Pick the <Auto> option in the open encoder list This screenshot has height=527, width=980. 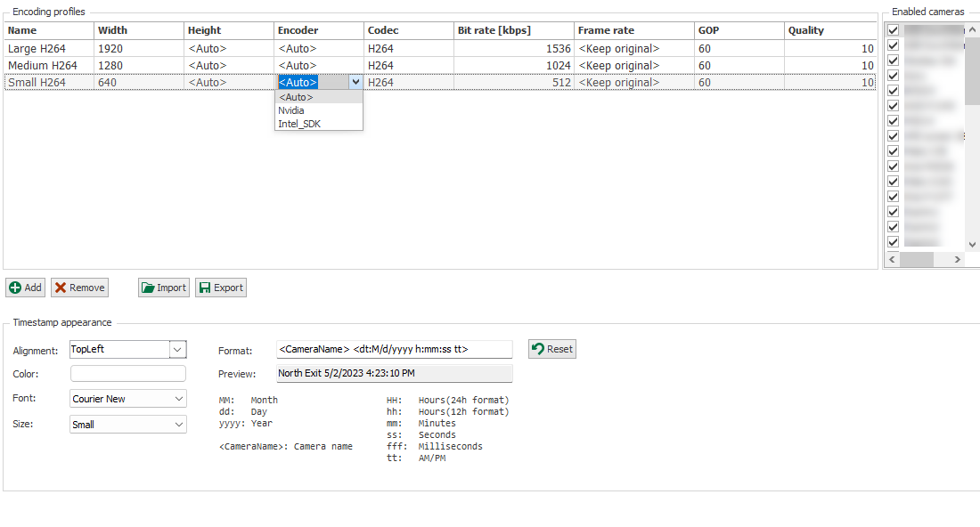(x=296, y=97)
